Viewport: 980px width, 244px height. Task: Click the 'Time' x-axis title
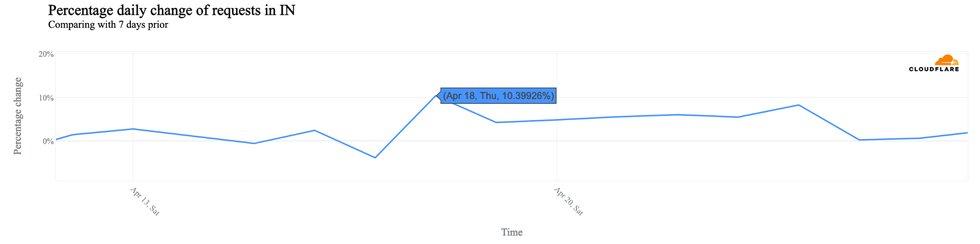(x=512, y=232)
